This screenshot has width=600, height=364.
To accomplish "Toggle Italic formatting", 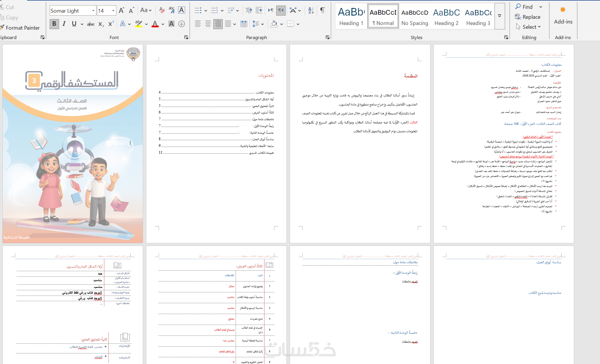I will click(x=64, y=24).
